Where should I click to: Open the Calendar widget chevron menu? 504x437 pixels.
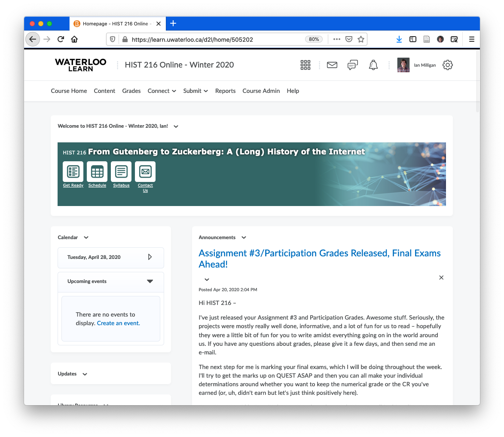[86, 237]
